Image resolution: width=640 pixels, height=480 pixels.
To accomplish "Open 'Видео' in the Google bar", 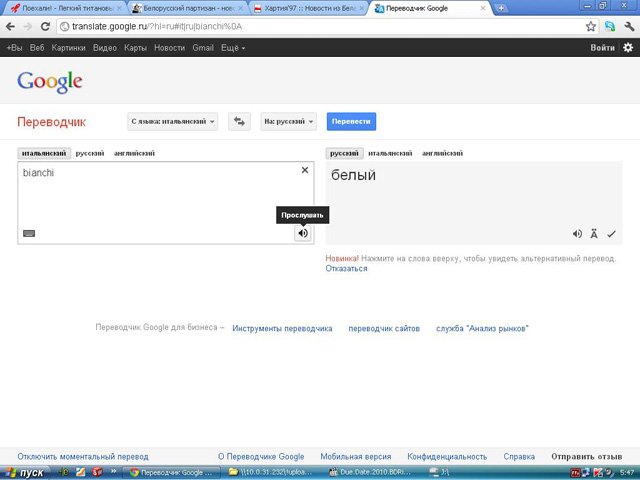I will click(x=104, y=48).
